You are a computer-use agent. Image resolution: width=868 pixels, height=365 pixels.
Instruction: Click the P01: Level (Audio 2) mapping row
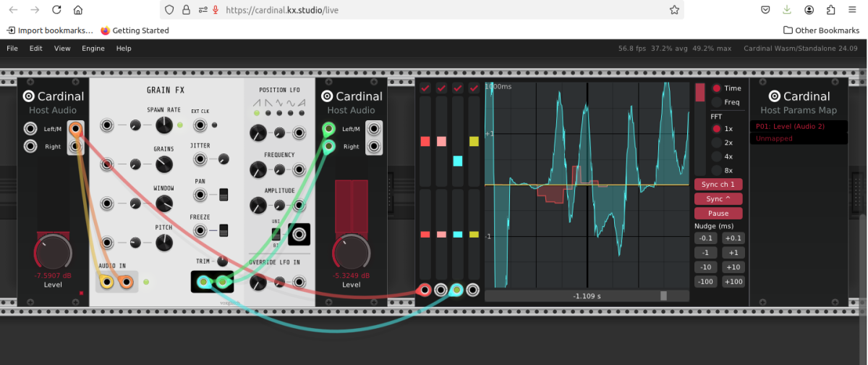tap(799, 126)
